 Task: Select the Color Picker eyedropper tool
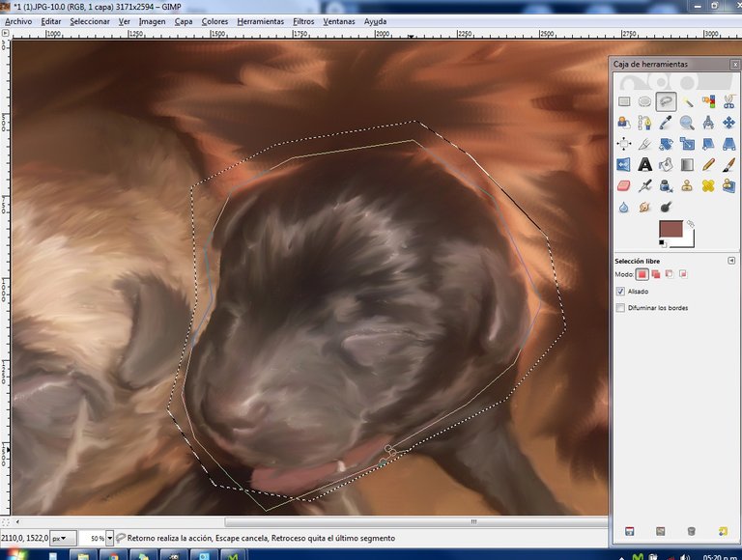(666, 123)
